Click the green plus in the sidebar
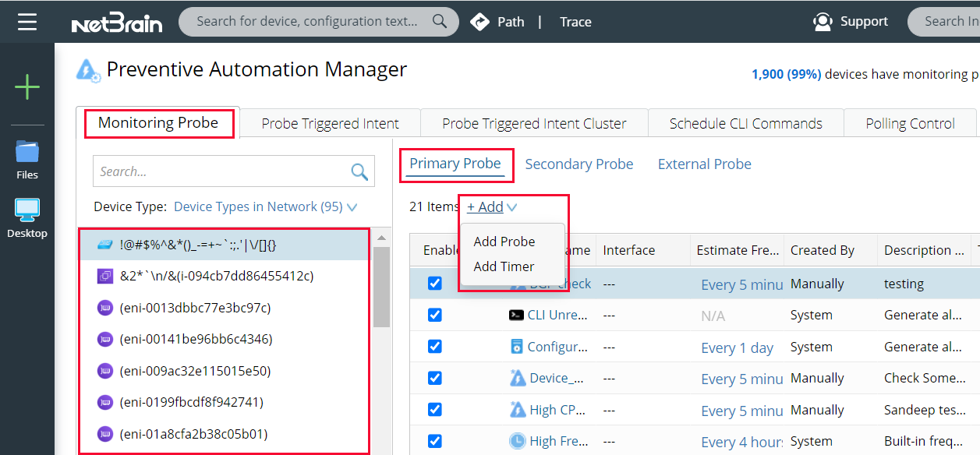Viewport: 980px width, 455px height. 27,86
